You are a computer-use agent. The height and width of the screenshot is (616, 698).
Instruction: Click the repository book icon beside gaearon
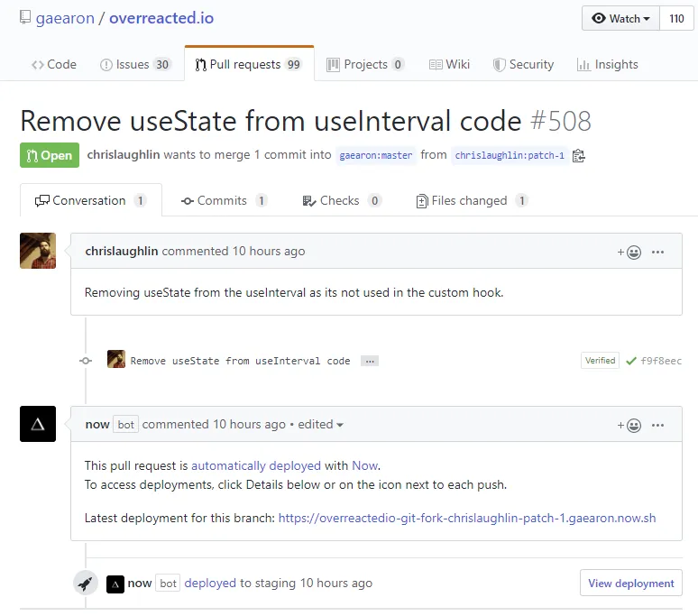coord(25,17)
